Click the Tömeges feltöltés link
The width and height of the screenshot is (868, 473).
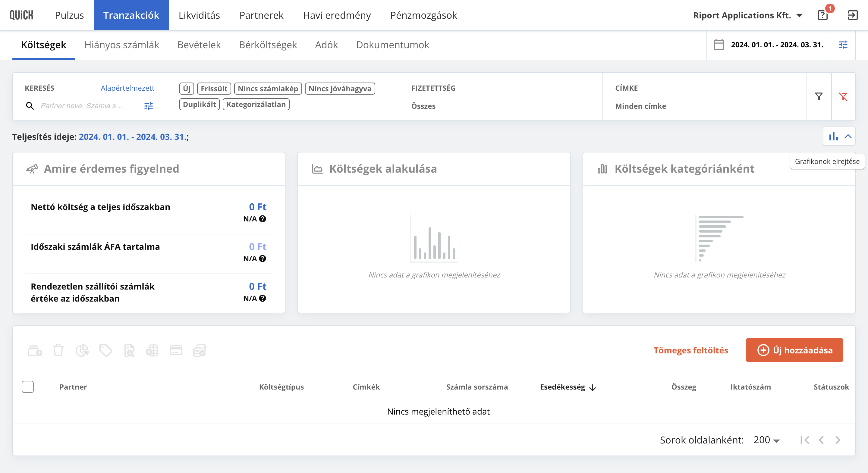(x=691, y=350)
